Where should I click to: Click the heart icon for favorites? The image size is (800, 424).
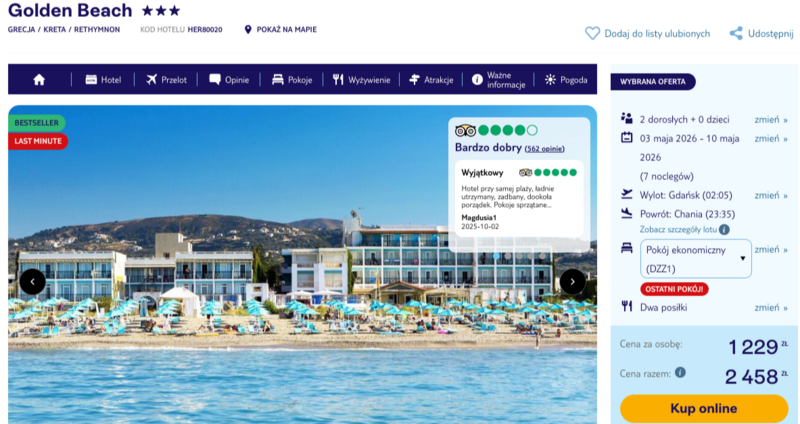(592, 34)
